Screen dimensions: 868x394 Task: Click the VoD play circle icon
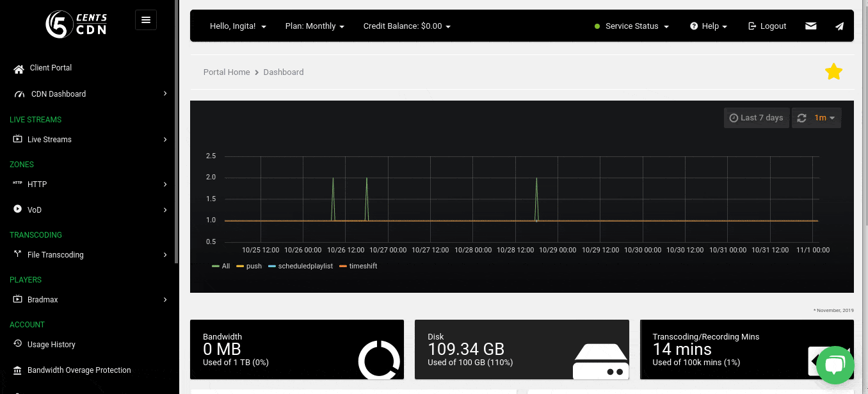point(17,209)
